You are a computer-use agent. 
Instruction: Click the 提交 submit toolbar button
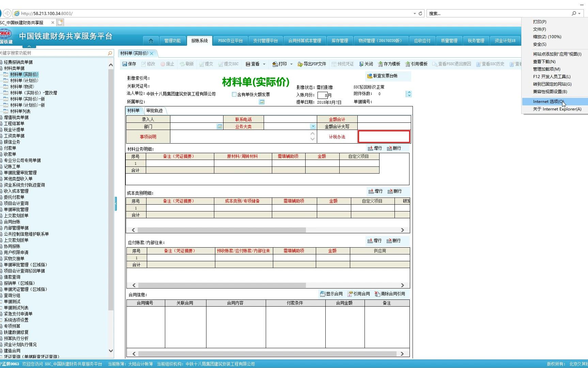click(x=206, y=64)
